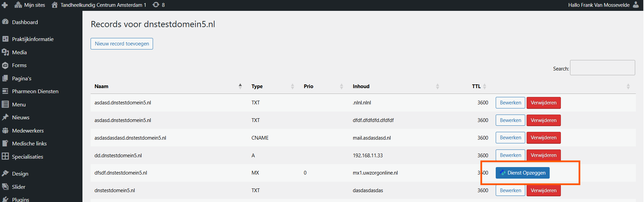Open Mijn sites in admin bar
Viewport: 644px width, 202px height.
[x=34, y=5]
